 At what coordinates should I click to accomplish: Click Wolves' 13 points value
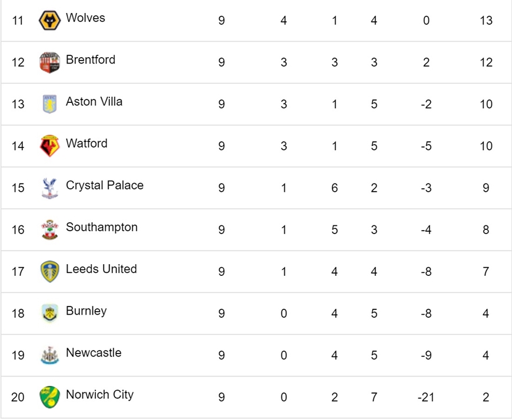point(486,20)
